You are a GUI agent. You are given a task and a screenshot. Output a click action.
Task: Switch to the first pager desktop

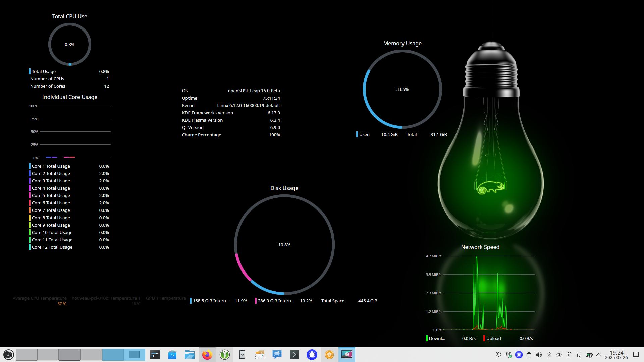(x=26, y=355)
